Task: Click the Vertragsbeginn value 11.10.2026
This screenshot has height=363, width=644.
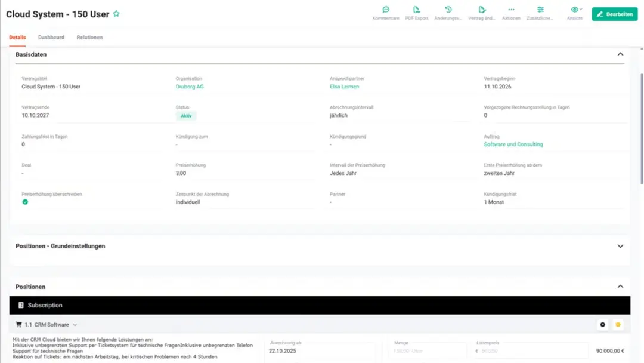Action: coord(497,87)
